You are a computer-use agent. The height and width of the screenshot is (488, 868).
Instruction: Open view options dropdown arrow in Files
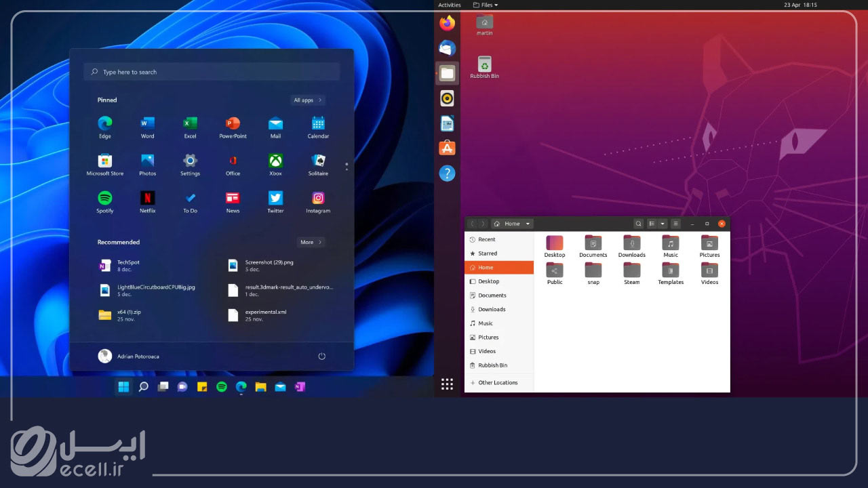(663, 224)
